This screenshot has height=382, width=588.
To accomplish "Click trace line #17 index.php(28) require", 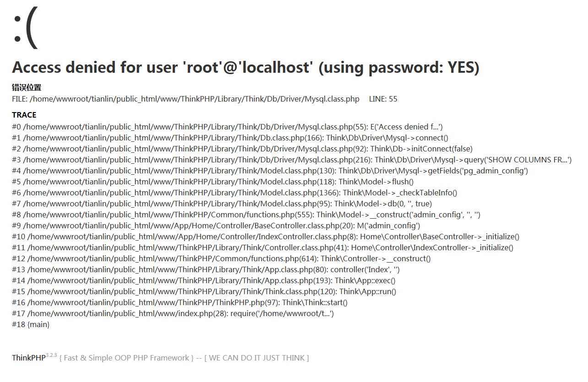I will (173, 313).
